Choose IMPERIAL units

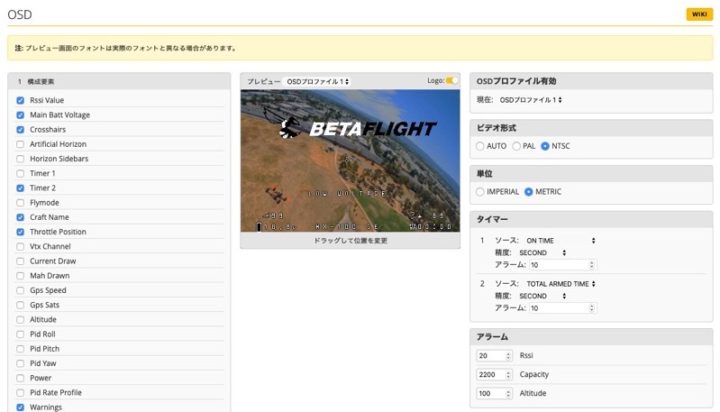click(x=480, y=191)
